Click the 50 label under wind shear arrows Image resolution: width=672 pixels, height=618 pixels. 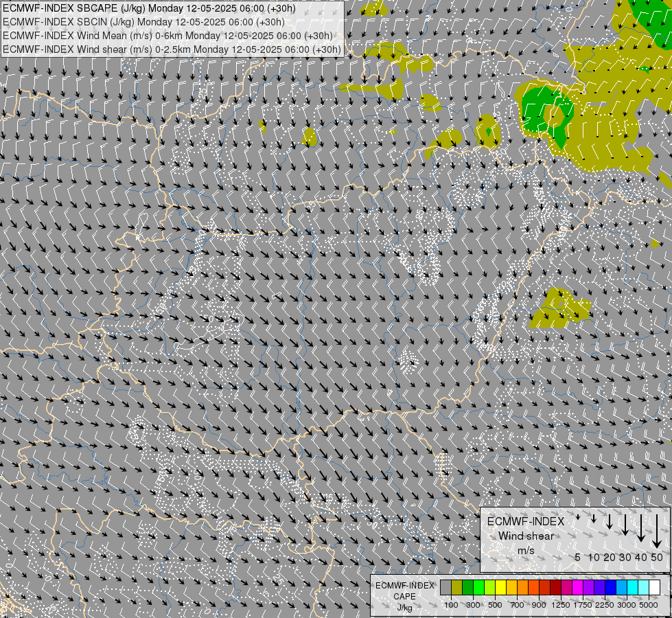pyautogui.click(x=657, y=557)
